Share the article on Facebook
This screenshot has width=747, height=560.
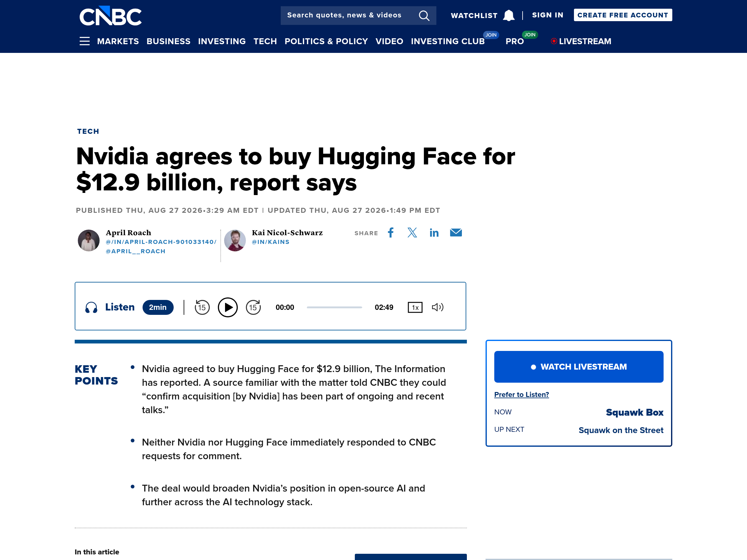tap(391, 233)
